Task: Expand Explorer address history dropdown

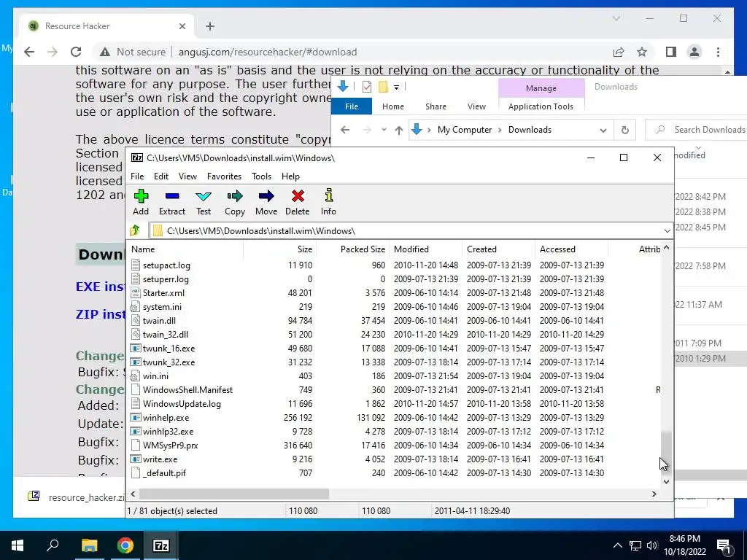Action: (603, 130)
